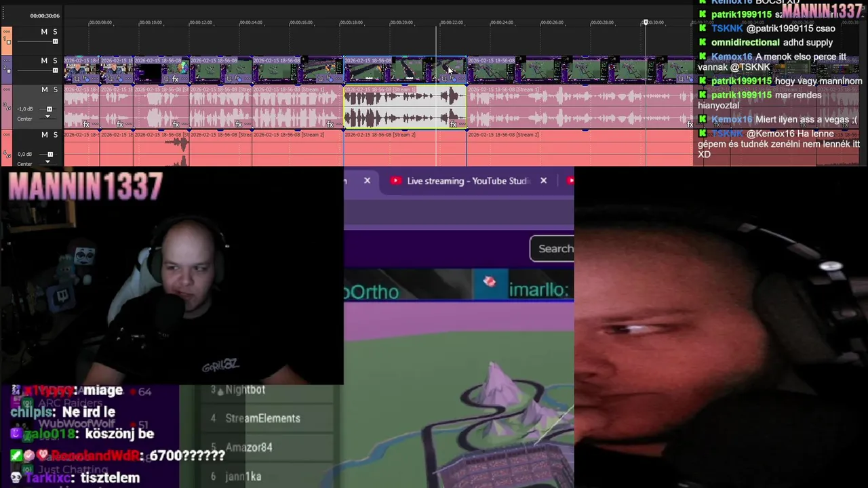Open more options on selected audio clip

point(462,124)
